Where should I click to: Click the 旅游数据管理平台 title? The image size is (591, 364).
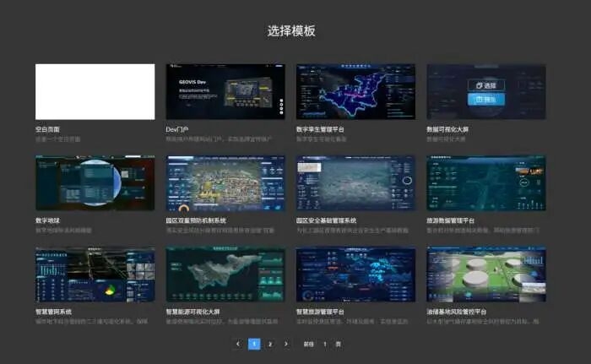[x=450, y=220]
